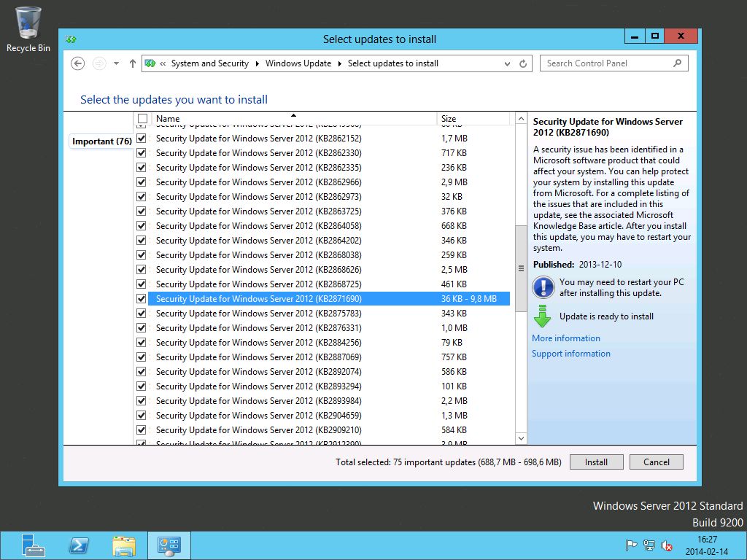This screenshot has height=560, width=747.
Task: Click scroll up arrow of updates list
Action: 521,119
